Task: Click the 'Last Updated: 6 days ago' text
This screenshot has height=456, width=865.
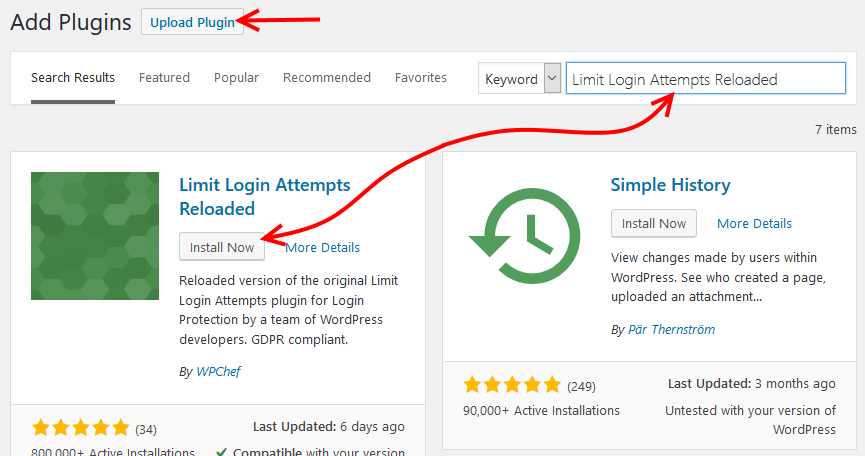Action: point(329,427)
